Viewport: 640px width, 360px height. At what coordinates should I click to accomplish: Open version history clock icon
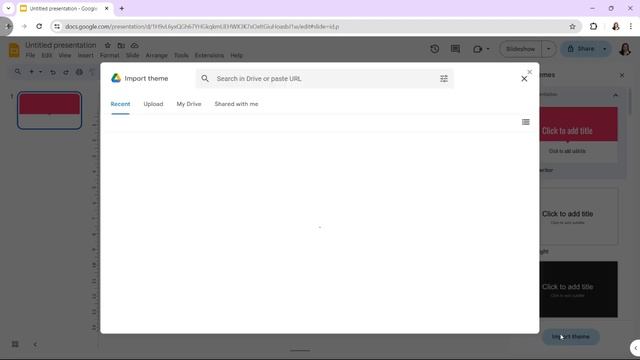[435, 49]
